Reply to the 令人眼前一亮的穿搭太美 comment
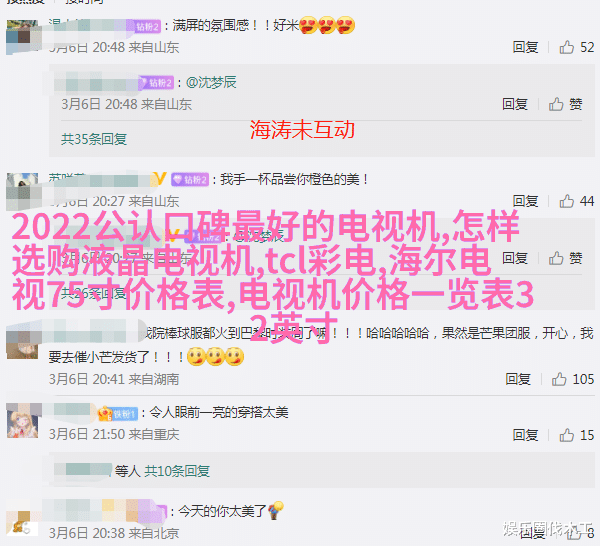600x546 pixels. pyautogui.click(x=525, y=435)
